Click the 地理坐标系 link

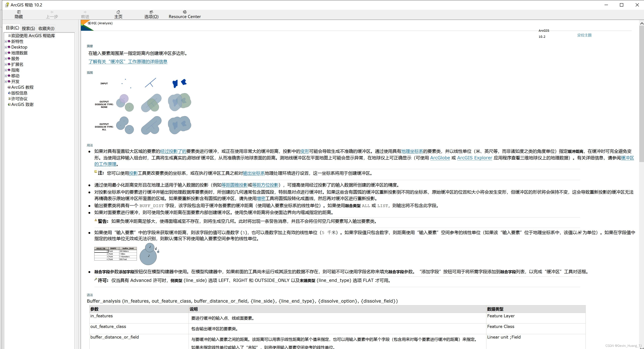[412, 151]
